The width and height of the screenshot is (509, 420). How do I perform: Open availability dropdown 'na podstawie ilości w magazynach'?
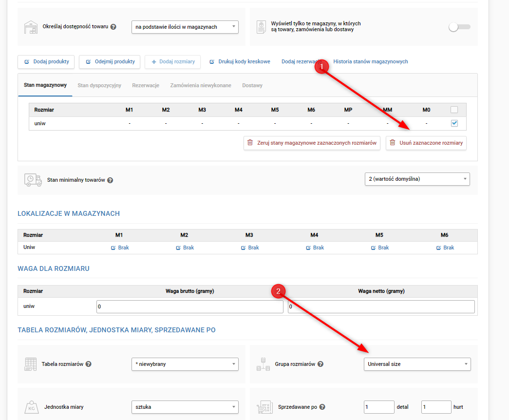click(185, 27)
